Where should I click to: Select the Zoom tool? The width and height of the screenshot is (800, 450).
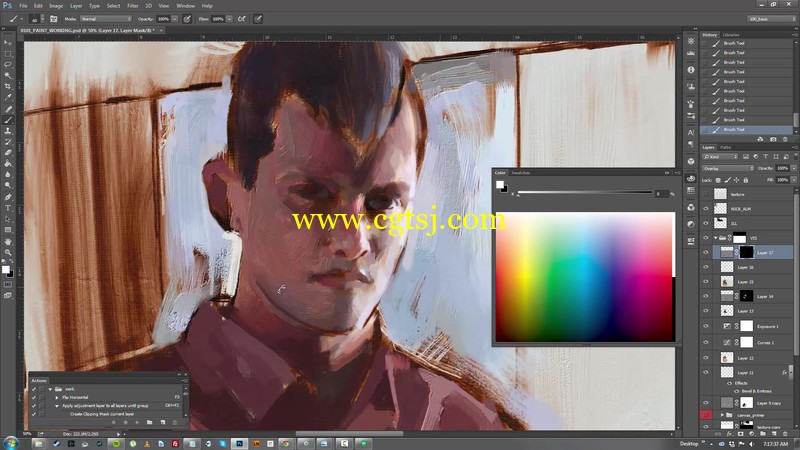coord(8,252)
